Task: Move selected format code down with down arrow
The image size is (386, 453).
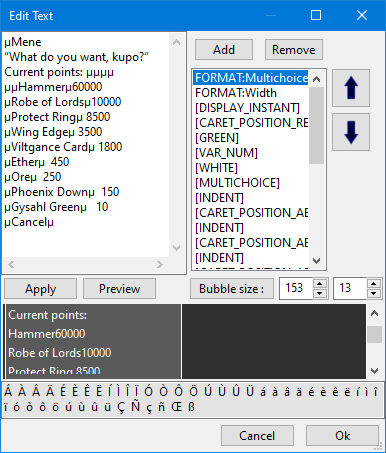Action: (351, 132)
